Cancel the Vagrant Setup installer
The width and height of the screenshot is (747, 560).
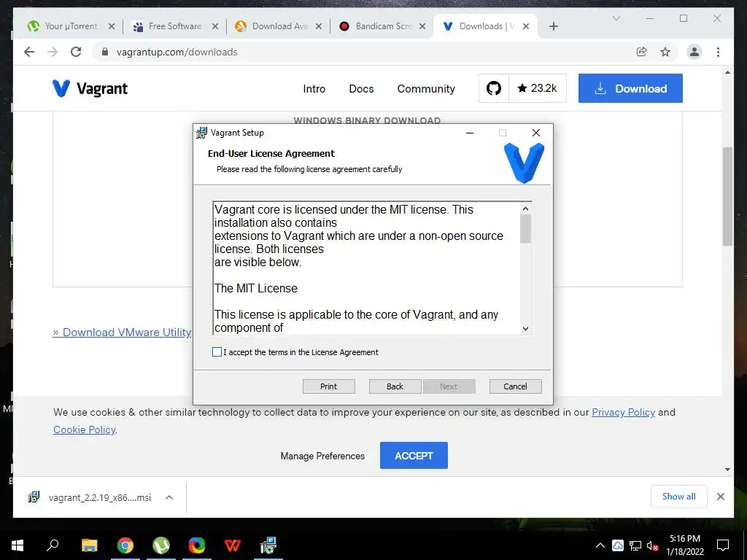point(516,386)
